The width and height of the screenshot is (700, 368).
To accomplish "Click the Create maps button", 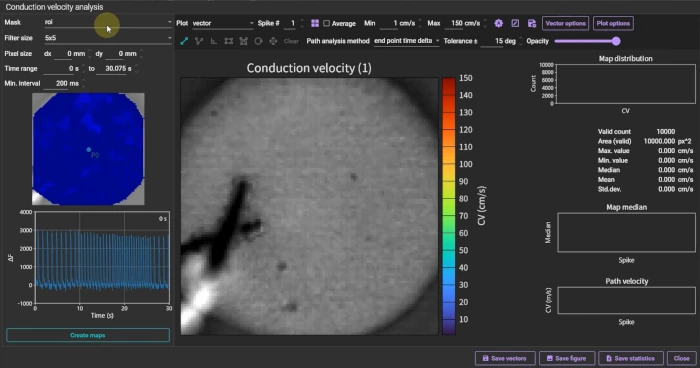I will click(88, 335).
